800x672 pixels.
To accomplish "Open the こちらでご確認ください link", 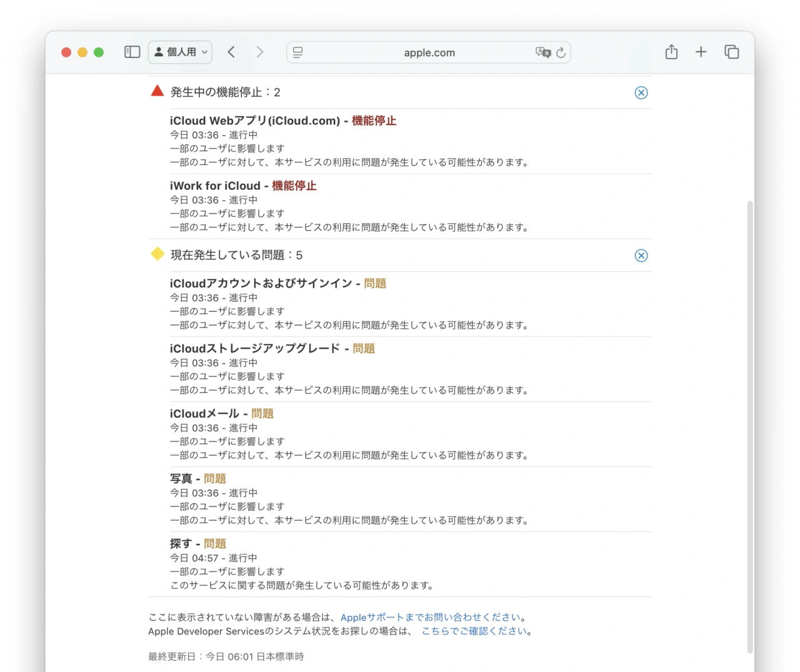I will click(474, 631).
